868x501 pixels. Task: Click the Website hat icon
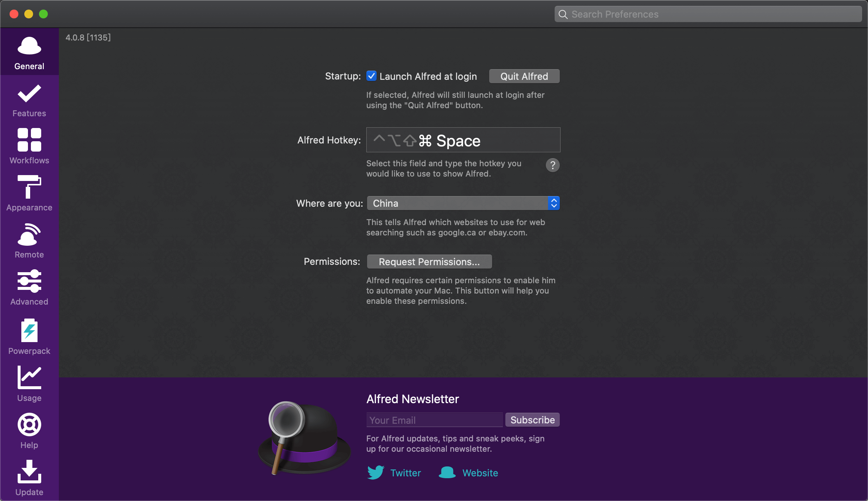[x=447, y=472]
